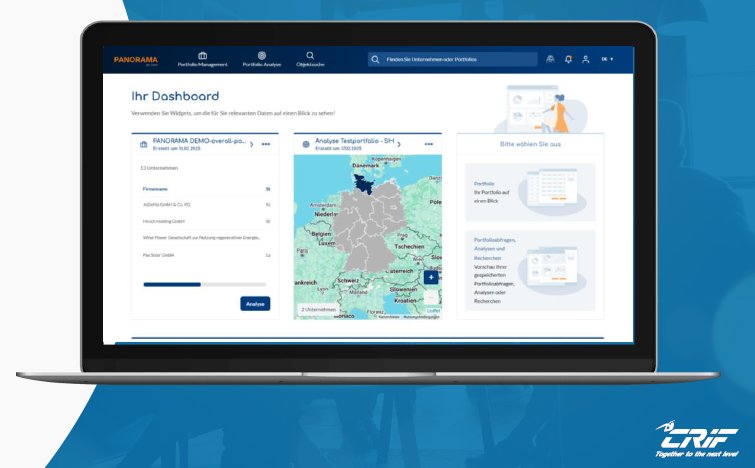Click the globe icon above Portfolio Analyse
This screenshot has width=755, height=468.
pyautogui.click(x=261, y=55)
